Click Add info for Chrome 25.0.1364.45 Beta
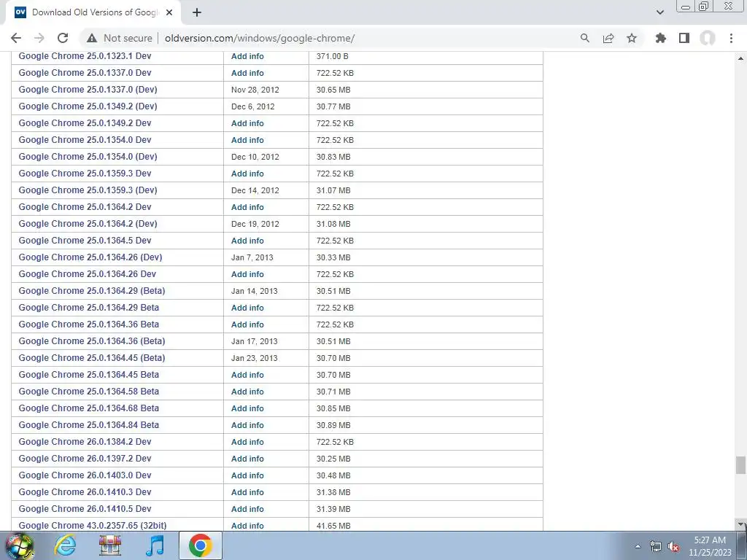This screenshot has height=560, width=747. (x=247, y=375)
